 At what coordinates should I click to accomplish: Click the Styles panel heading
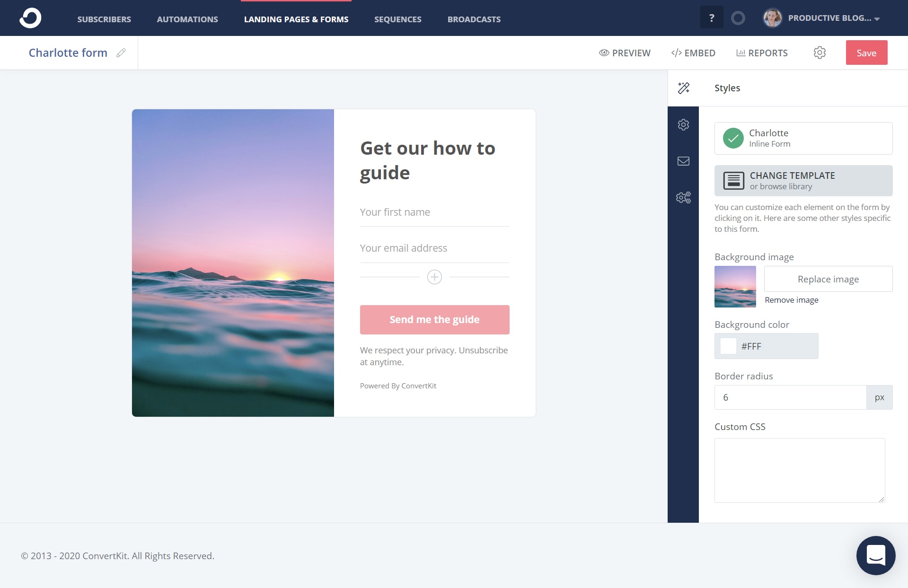coord(727,88)
